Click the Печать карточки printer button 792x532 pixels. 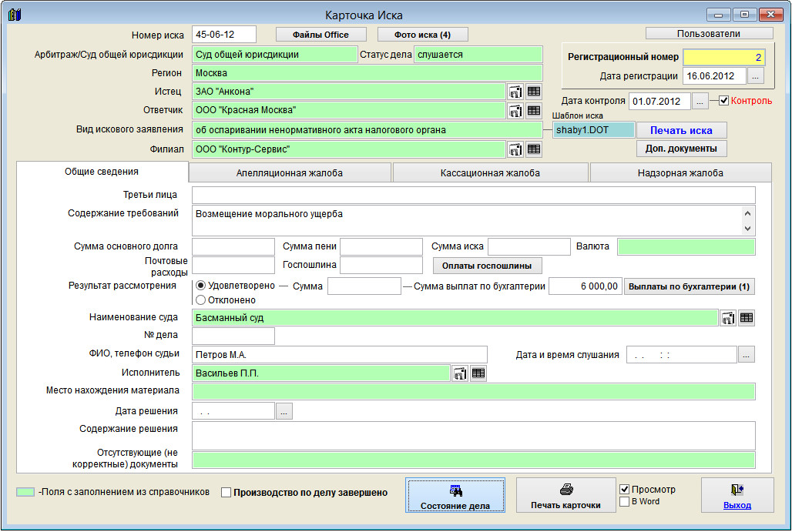(x=565, y=495)
